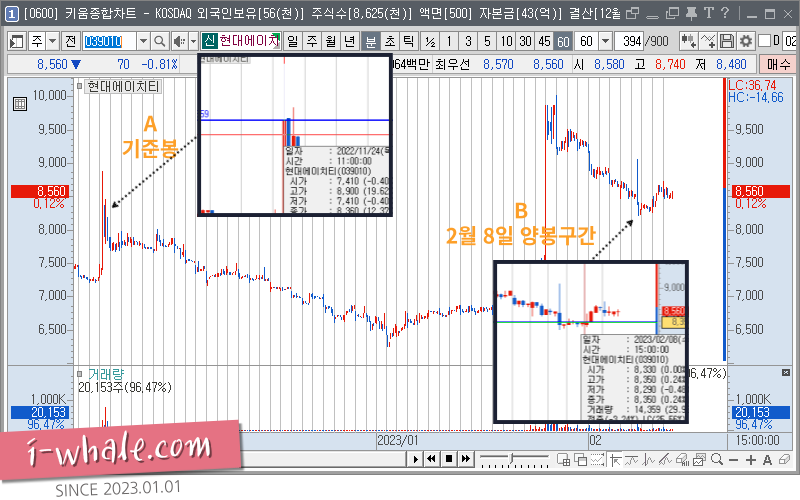Toggle the 신 indicator next to stock name
800x500 pixels.
(209, 41)
